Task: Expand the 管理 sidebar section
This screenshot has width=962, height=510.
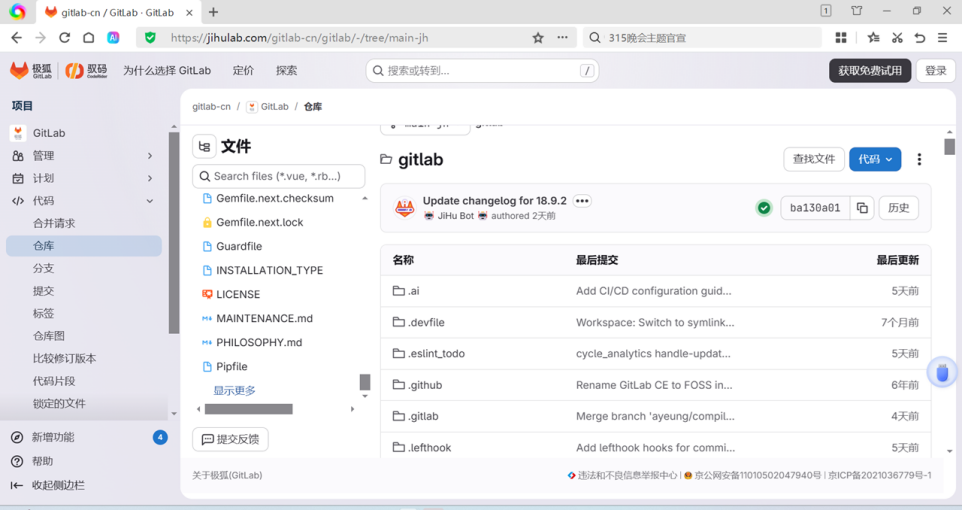Action: [x=84, y=156]
